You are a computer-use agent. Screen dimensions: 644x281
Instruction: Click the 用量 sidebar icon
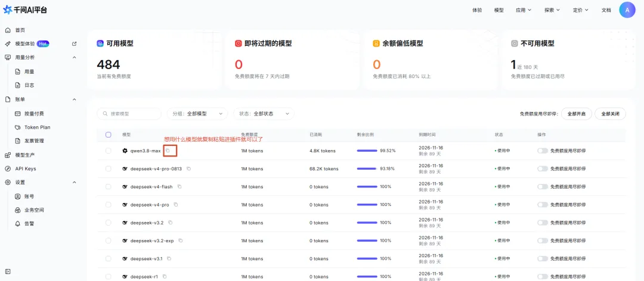(18, 72)
